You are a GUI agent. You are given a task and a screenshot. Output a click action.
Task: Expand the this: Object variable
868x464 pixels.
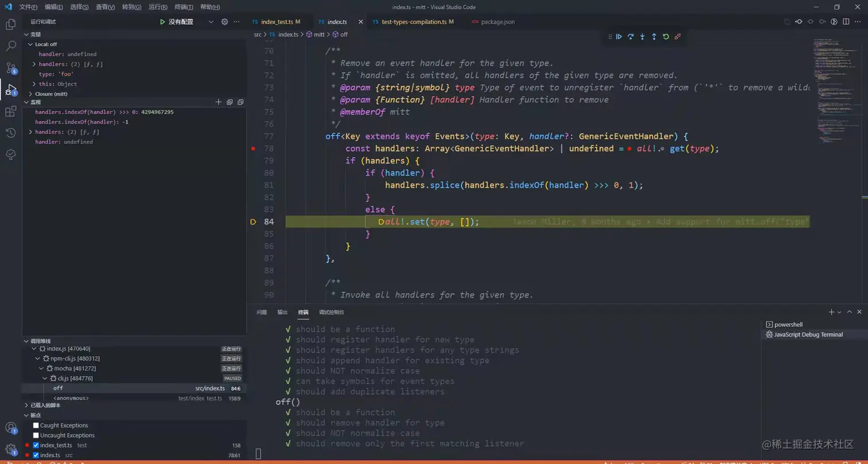coord(34,84)
